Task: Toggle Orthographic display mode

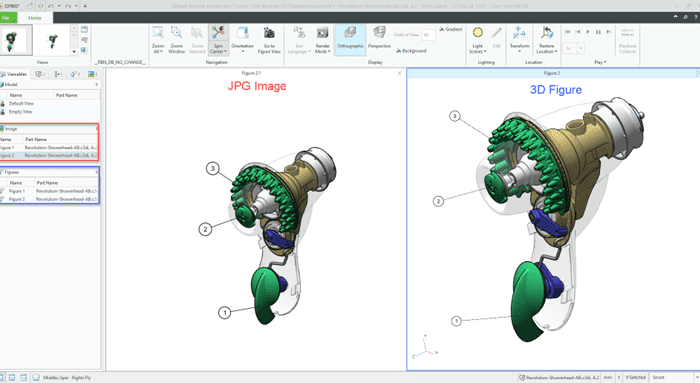Action: click(350, 40)
